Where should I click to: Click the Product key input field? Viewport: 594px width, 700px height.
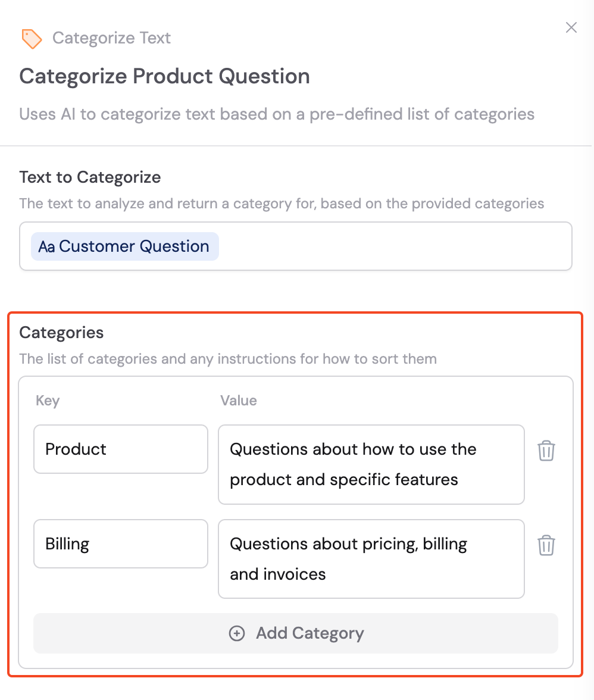[x=120, y=449]
